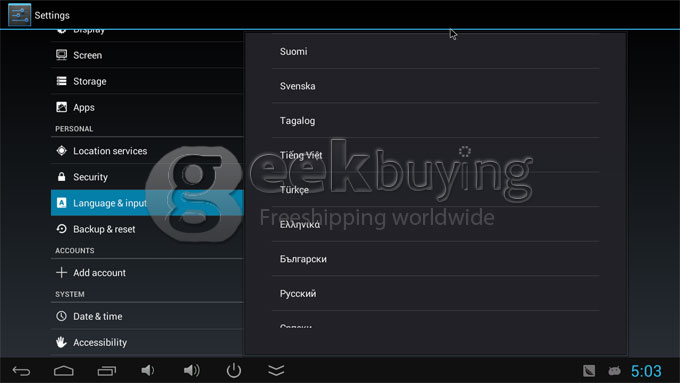Select Suomi language

click(x=436, y=51)
